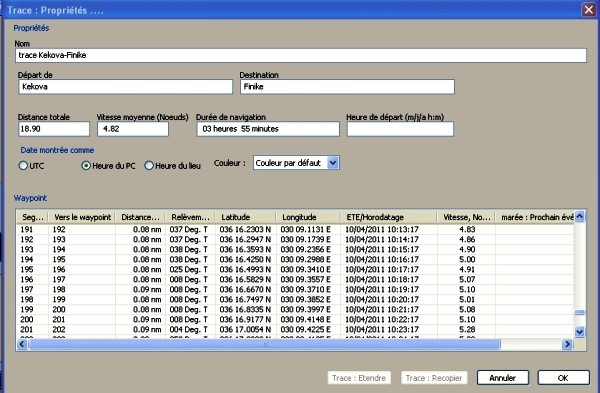Click the horizontal scrollbar thumb
This screenshot has height=393, width=600.
(264, 344)
